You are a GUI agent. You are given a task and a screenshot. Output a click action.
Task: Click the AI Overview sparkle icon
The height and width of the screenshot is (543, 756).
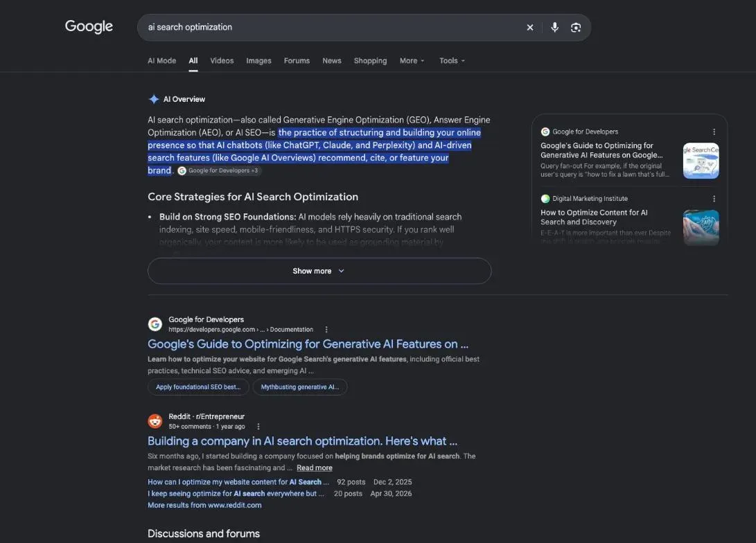point(154,99)
